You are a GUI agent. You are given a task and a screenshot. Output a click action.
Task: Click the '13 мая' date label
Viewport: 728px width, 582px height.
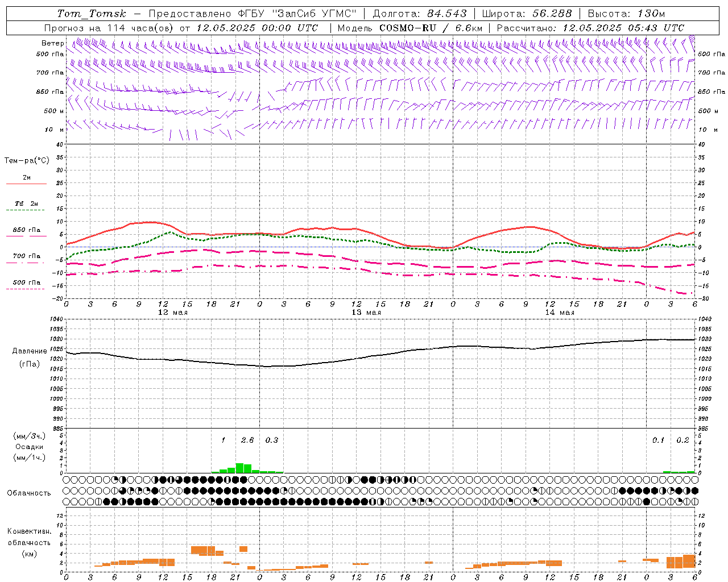pyautogui.click(x=366, y=313)
